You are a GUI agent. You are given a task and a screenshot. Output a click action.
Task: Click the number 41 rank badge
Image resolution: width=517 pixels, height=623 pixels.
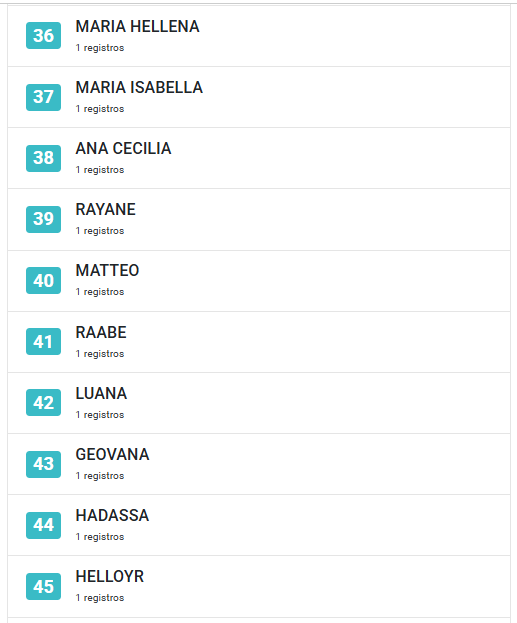[x=43, y=342]
